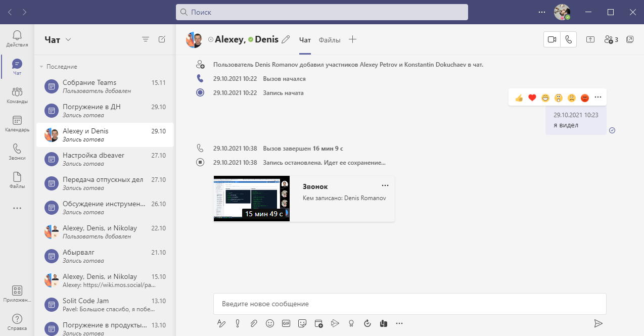Click the search box Поиск
Viewport: 644px width, 336px height.
[x=322, y=12]
